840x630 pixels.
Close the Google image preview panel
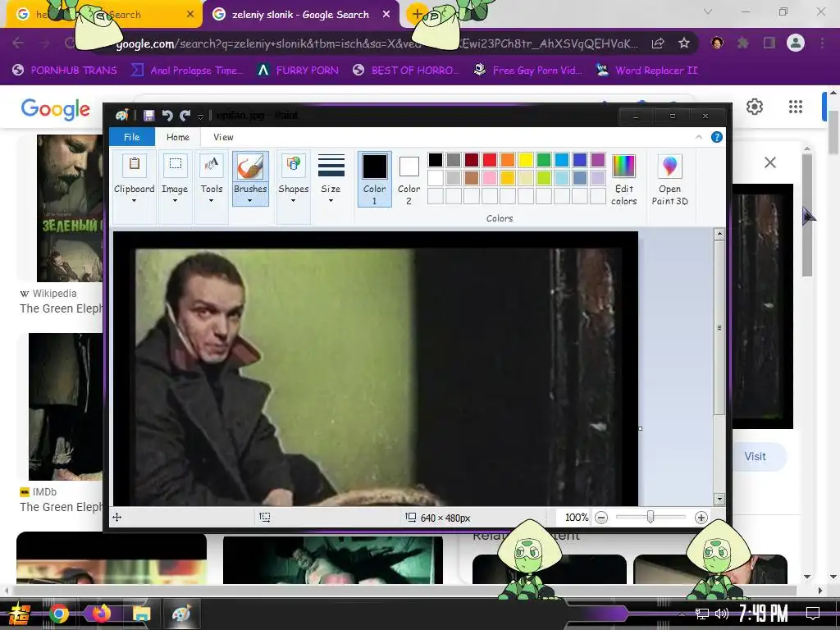[769, 162]
